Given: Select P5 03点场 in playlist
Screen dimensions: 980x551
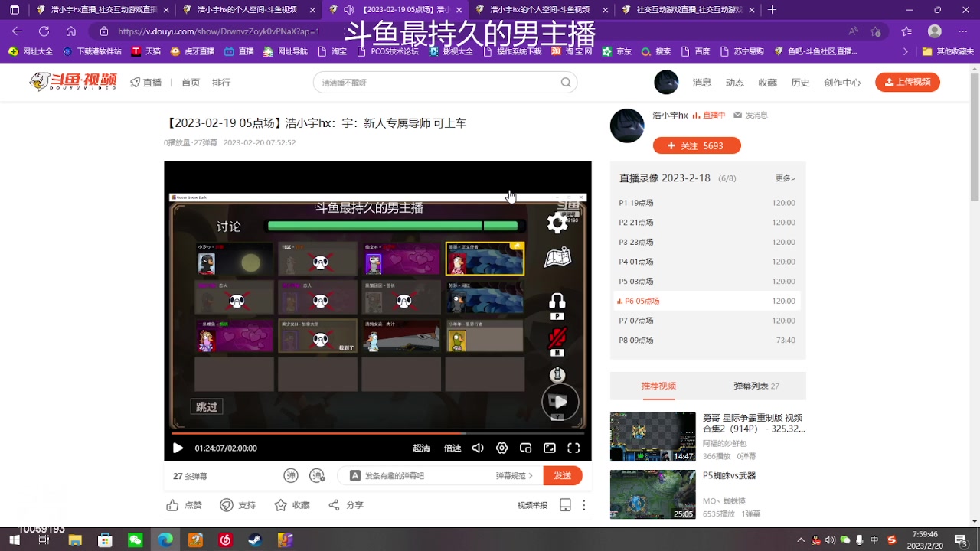Looking at the screenshot, I should coord(708,282).
